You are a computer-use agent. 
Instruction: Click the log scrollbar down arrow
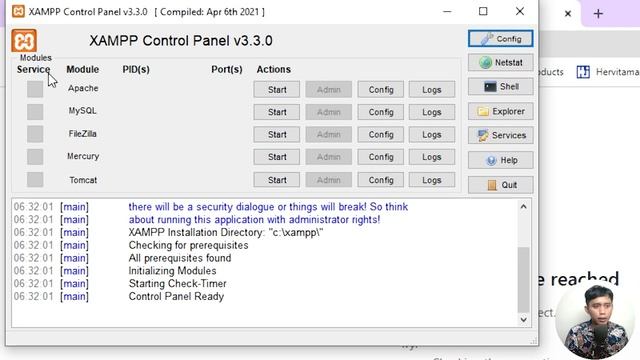tap(524, 320)
